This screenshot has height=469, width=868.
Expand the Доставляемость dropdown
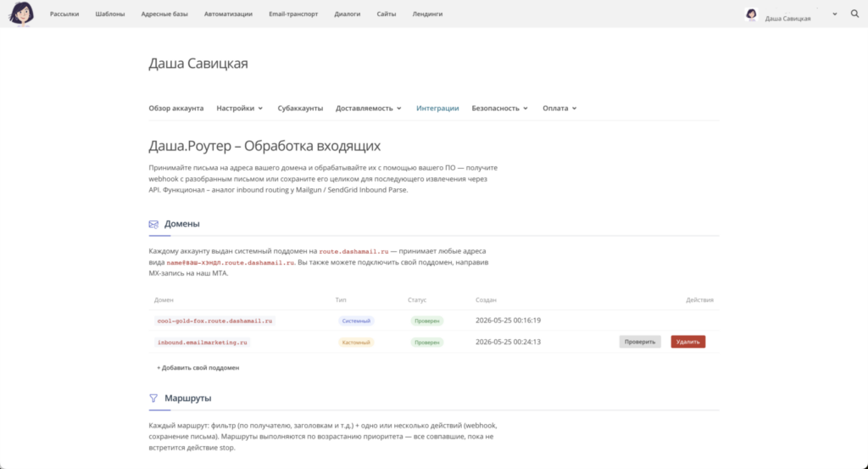point(368,108)
